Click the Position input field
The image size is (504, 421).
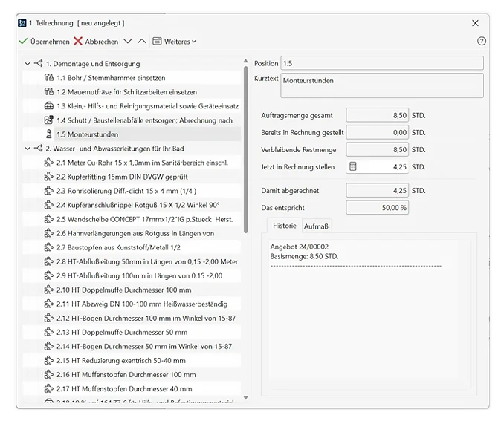[x=382, y=63]
